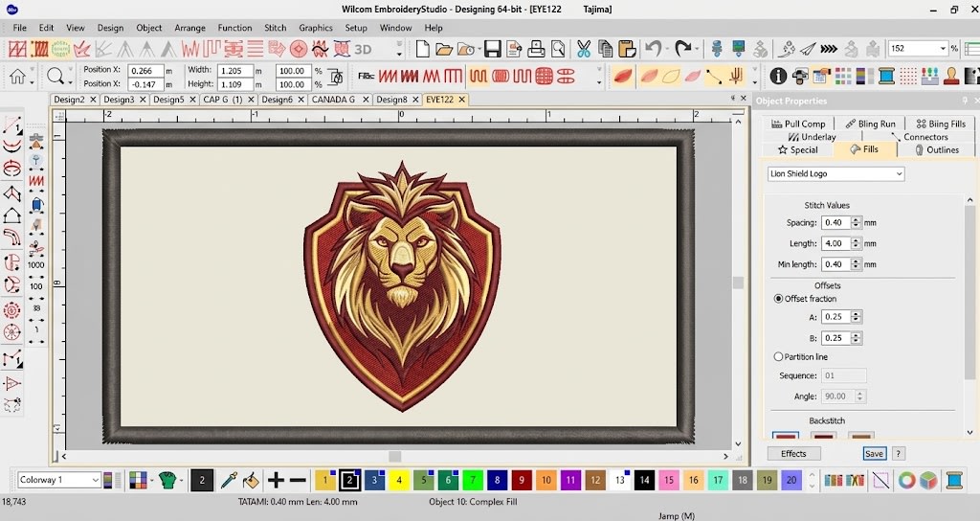
Task: Open the File menu
Action: pyautogui.click(x=19, y=28)
